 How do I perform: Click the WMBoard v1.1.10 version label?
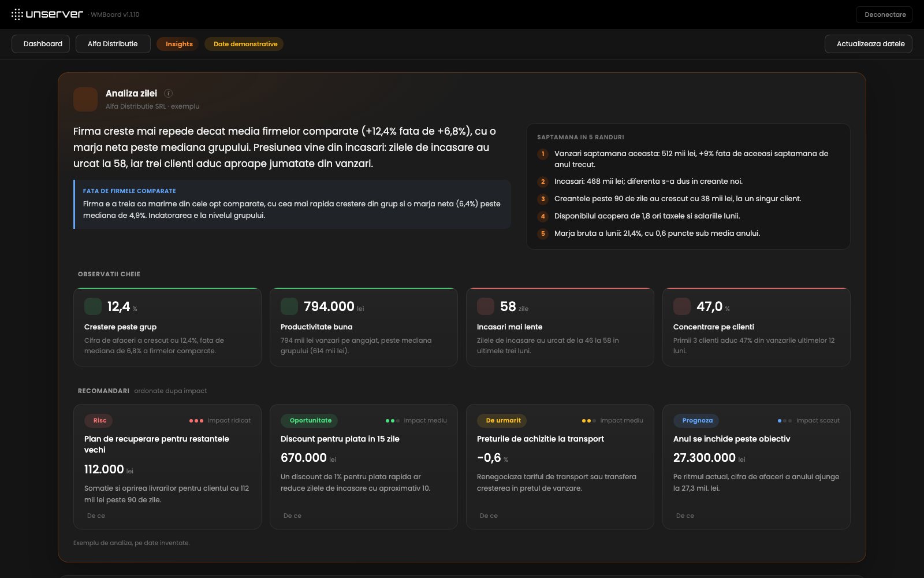tap(115, 14)
